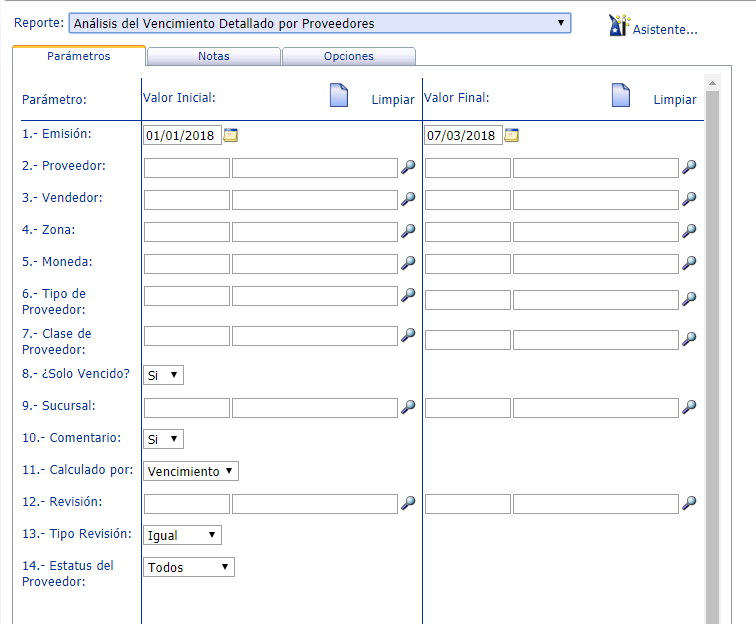This screenshot has width=756, height=624.
Task: Open the Asistente wizard icon
Action: (x=618, y=26)
